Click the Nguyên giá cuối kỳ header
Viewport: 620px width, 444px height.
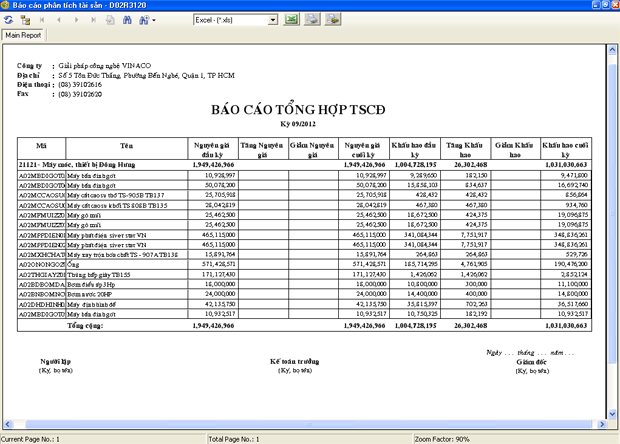pos(363,150)
